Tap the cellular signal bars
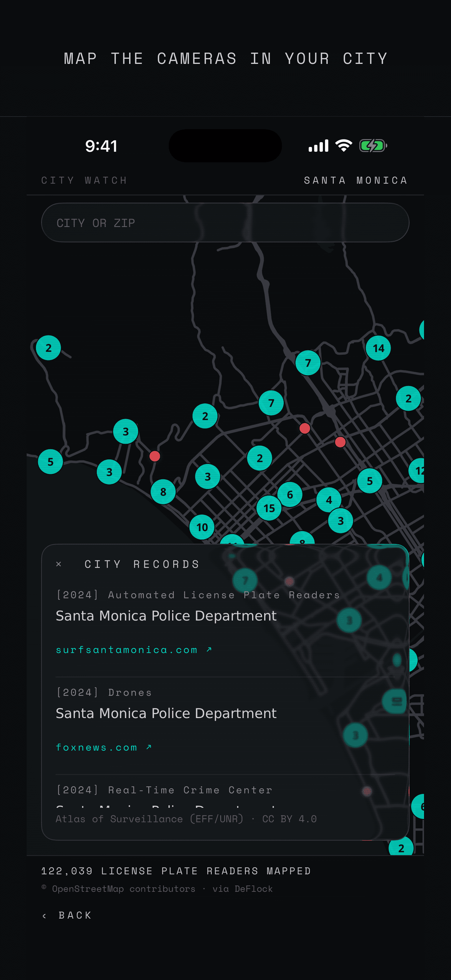This screenshot has height=980, width=451. pyautogui.click(x=318, y=145)
